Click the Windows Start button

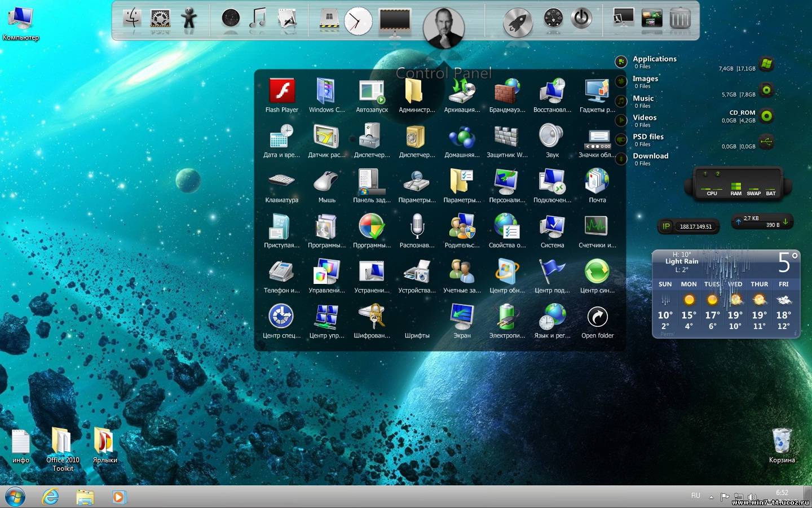15,497
